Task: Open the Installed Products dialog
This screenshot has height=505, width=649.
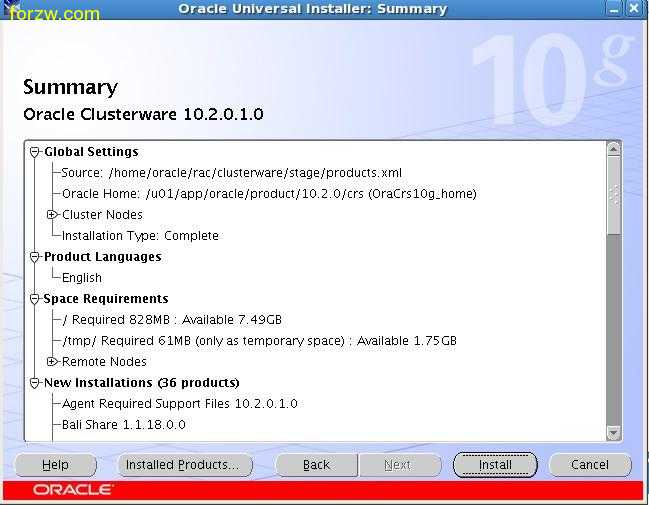Action: (182, 465)
